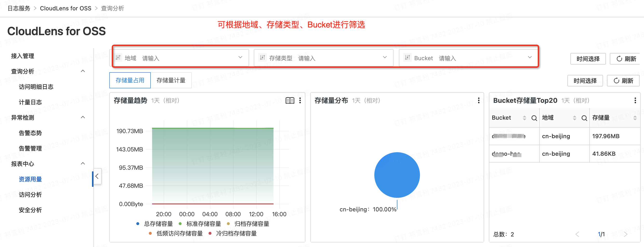The image size is (644, 247).
Task: Open 告警管理 in the sidebar
Action: 30,149
